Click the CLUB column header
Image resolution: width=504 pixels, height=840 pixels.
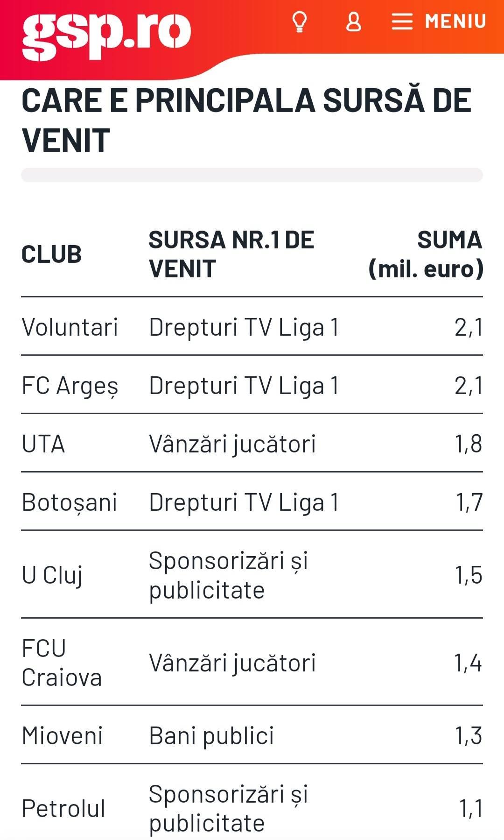coord(52,254)
